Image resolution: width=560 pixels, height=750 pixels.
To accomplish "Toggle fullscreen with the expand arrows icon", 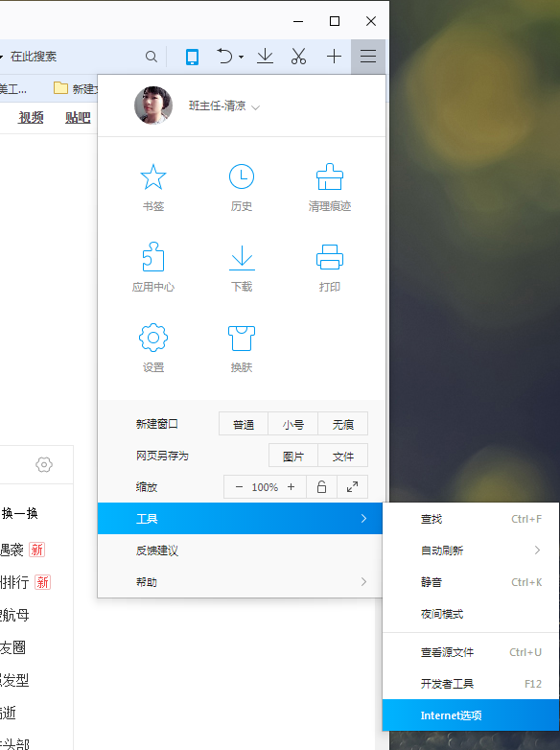I will coord(353,487).
